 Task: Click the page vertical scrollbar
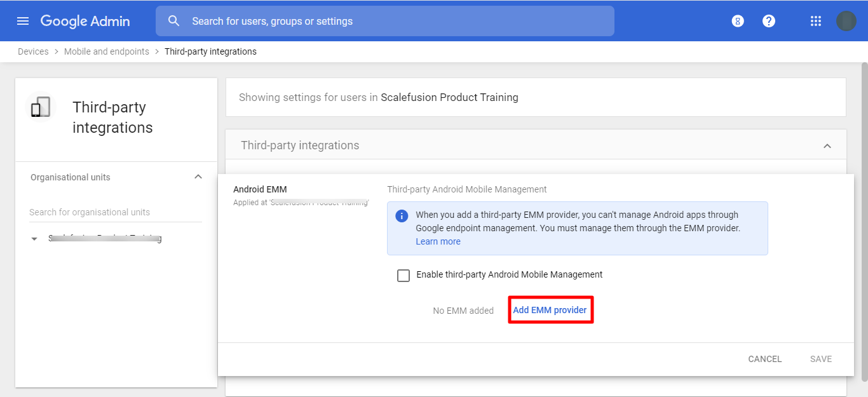coord(864,221)
